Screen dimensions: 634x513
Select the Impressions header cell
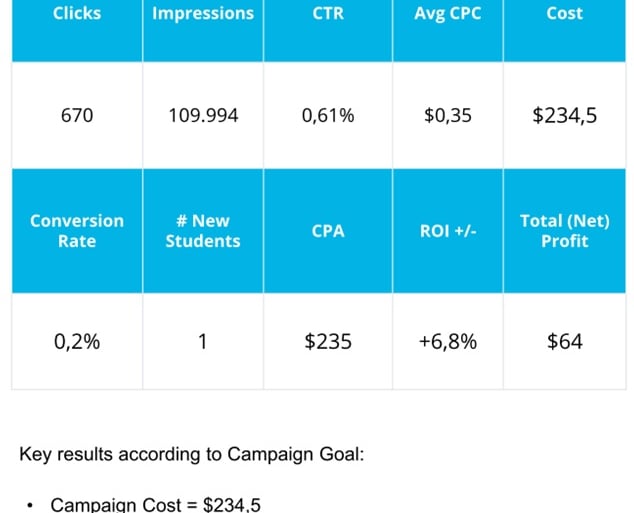coord(203,14)
